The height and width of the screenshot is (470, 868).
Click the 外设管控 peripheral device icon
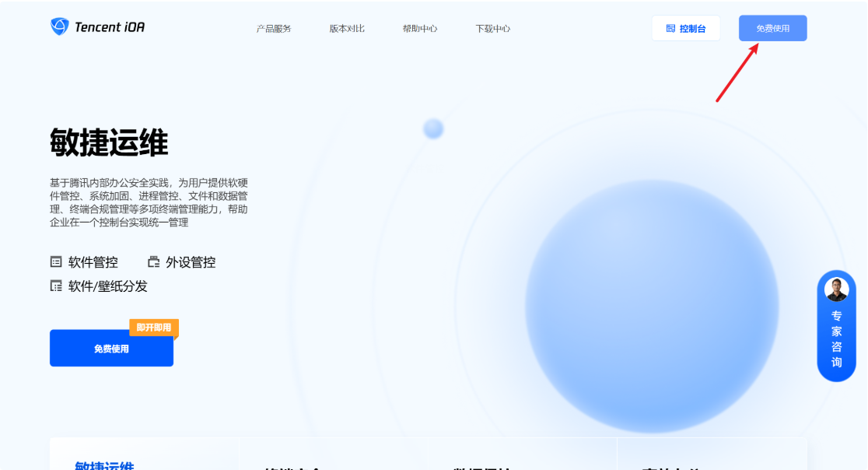point(153,261)
